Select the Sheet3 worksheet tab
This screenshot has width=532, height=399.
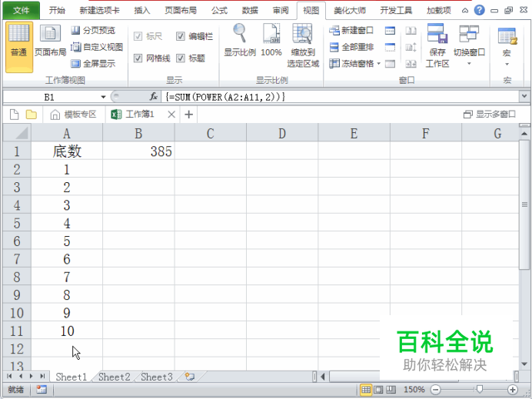(157, 377)
